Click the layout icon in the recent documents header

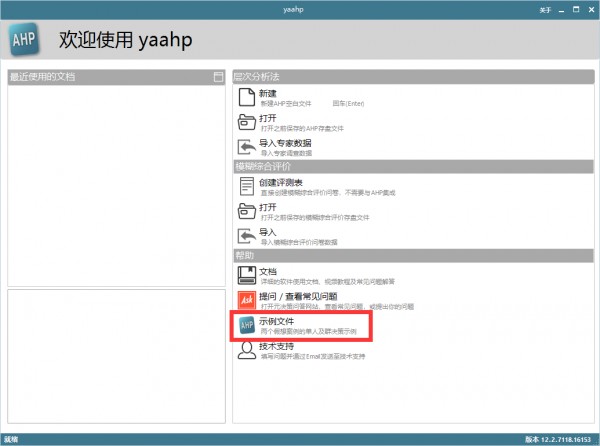point(218,77)
